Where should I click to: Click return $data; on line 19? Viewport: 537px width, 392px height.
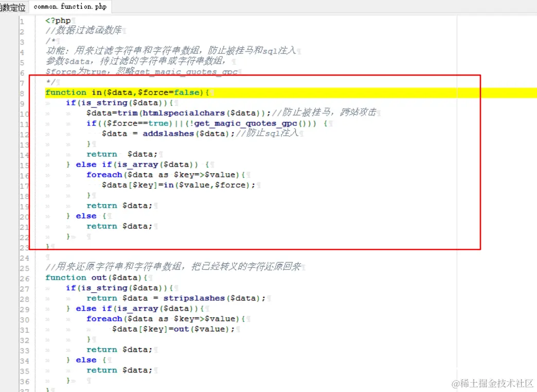[119, 206]
